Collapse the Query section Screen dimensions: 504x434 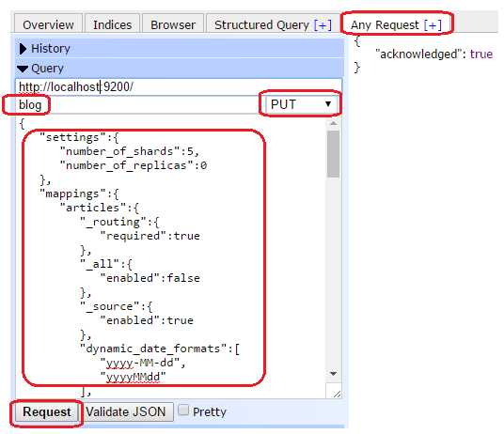point(180,68)
